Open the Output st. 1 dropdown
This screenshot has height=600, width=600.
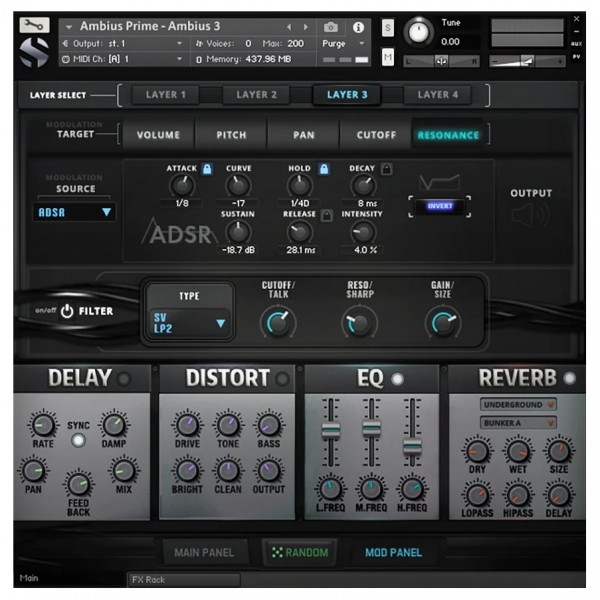click(124, 44)
